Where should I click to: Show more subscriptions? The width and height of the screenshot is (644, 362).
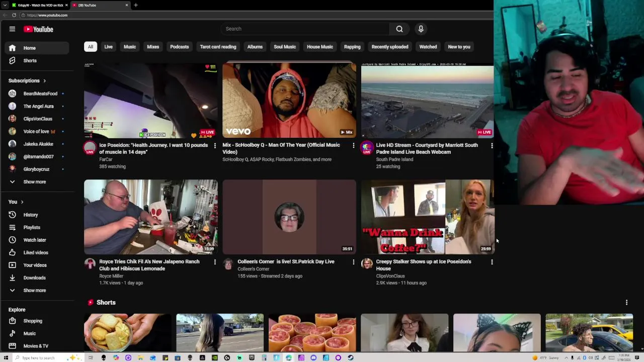[36, 182]
